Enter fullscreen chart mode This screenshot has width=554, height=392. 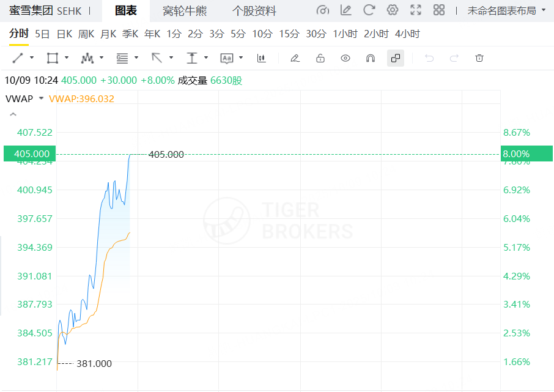tap(416, 10)
